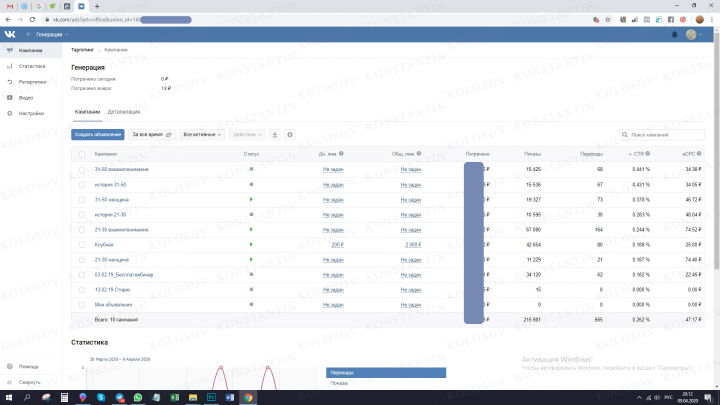This screenshot has width=720, height=405.
Task: Open Помощь in the sidebar
Action: click(x=28, y=366)
